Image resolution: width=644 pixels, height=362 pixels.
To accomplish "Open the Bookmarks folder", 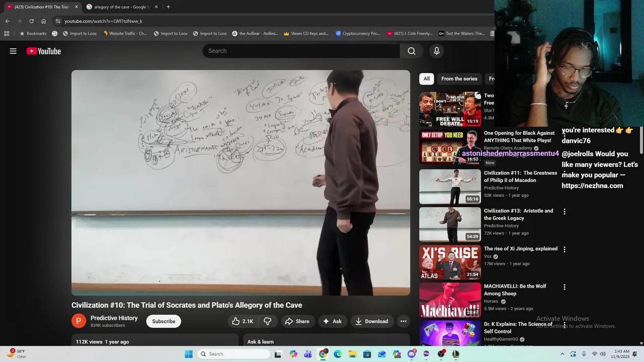I will (x=33, y=34).
